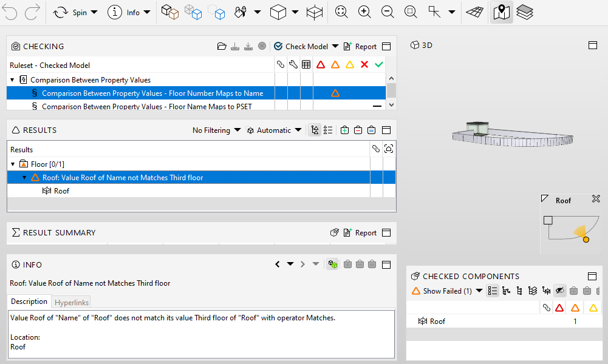Toggle list view in Checked Components
Image resolution: width=608 pixels, height=364 pixels.
(x=493, y=291)
